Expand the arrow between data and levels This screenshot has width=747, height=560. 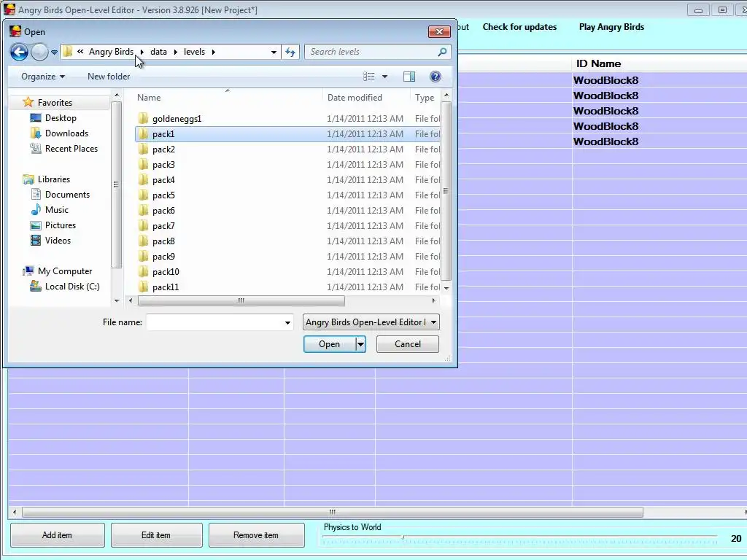175,52
